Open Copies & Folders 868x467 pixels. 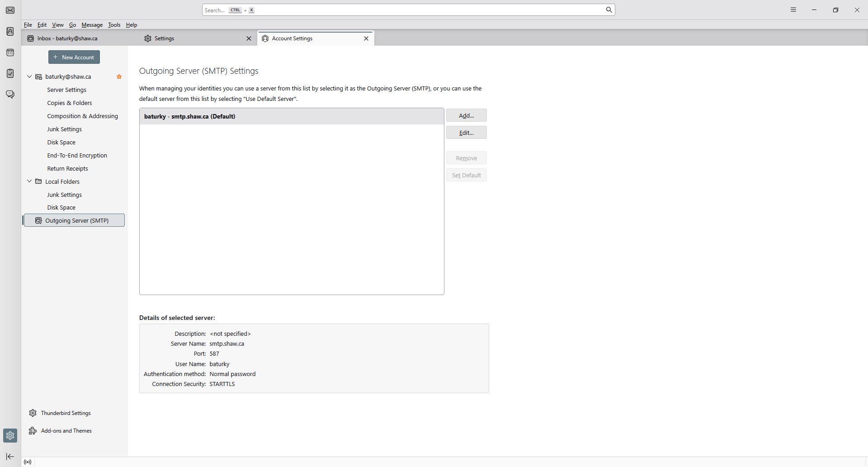pyautogui.click(x=70, y=103)
